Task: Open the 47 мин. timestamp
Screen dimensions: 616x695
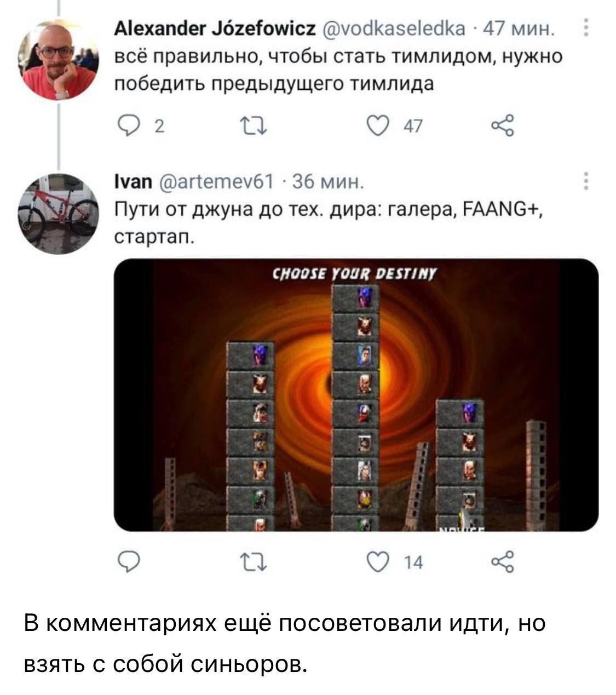Action: click(516, 28)
